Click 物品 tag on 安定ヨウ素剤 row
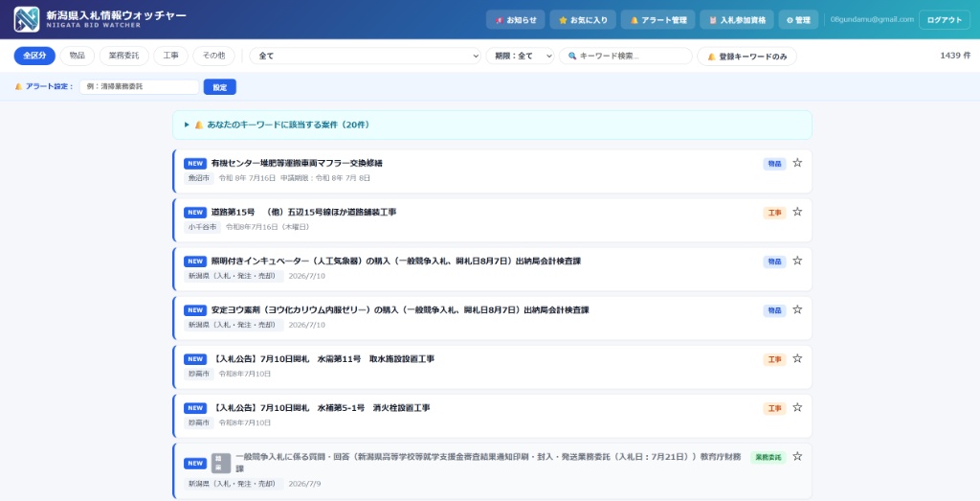This screenshot has width=980, height=501. coord(774,310)
